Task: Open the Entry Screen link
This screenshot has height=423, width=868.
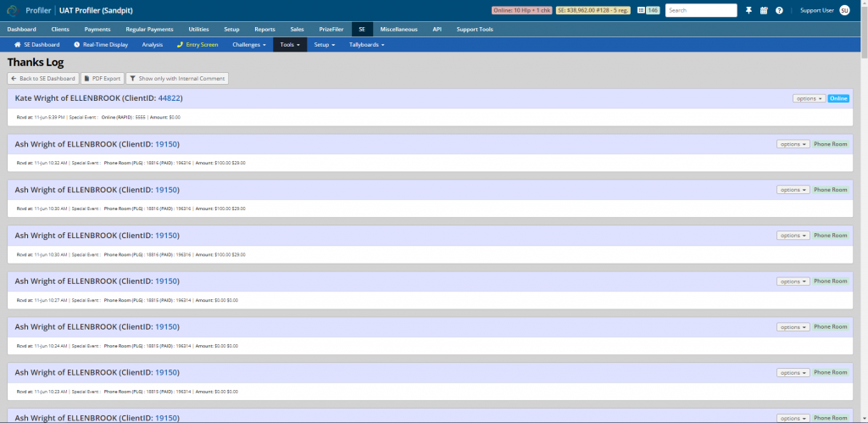Action: tap(197, 45)
